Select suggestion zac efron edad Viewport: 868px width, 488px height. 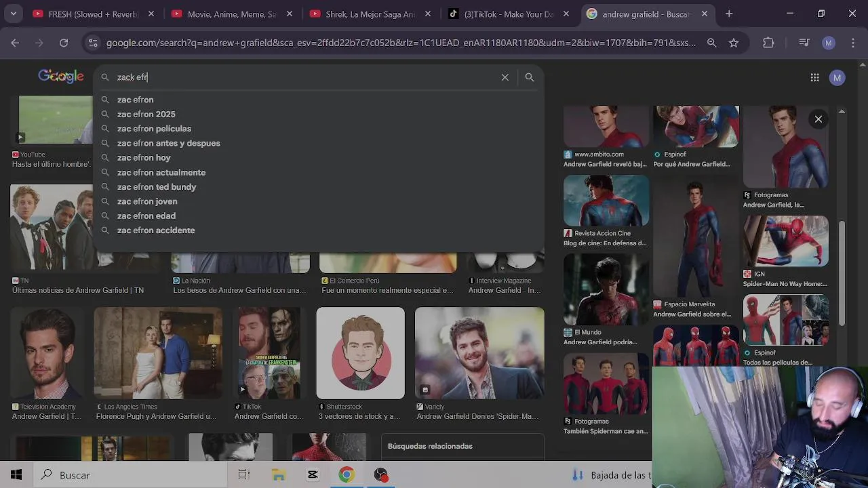318,216
